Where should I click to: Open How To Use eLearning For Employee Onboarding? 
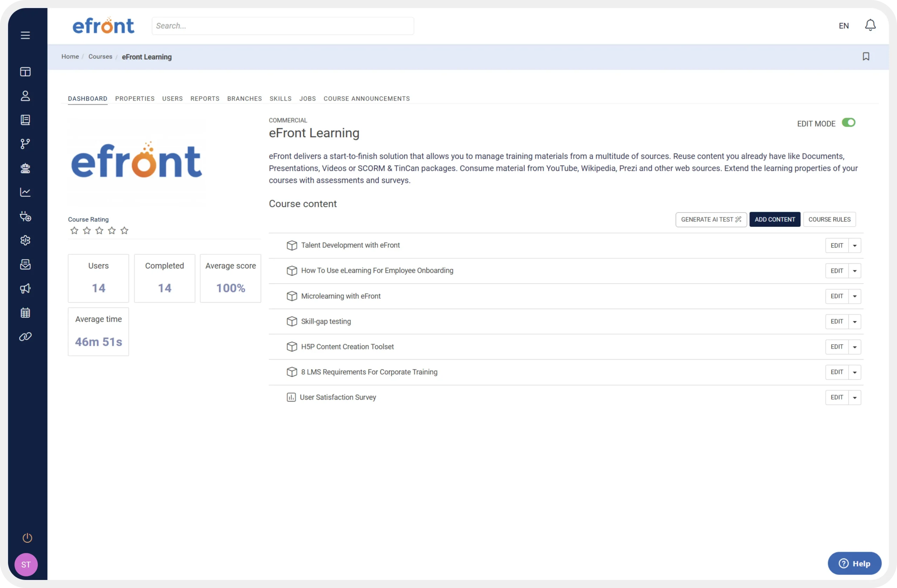click(377, 270)
